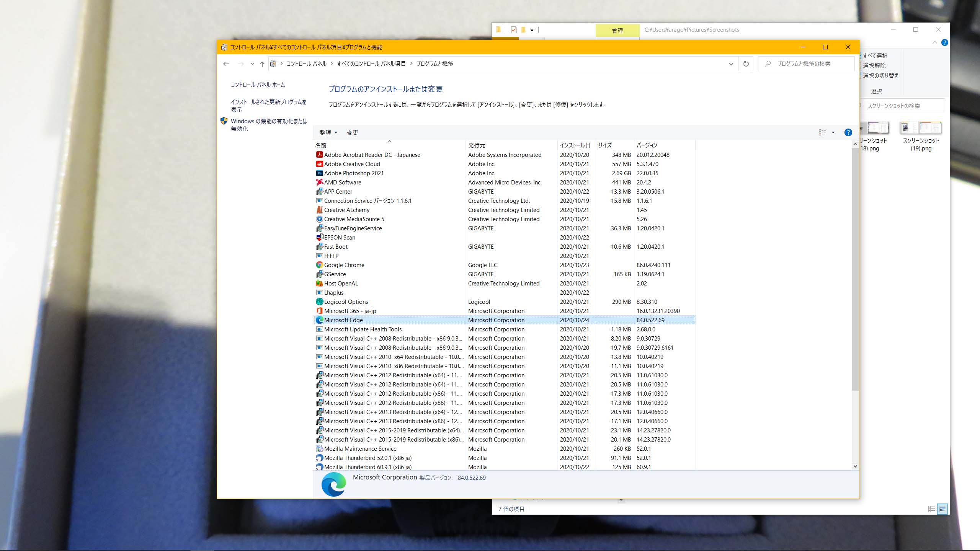
Task: Refresh the Programs and Features list
Action: click(746, 64)
